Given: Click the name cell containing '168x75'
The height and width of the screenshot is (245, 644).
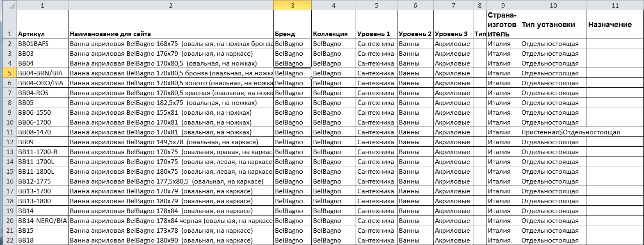Looking at the screenshot, I should (x=171, y=43).
